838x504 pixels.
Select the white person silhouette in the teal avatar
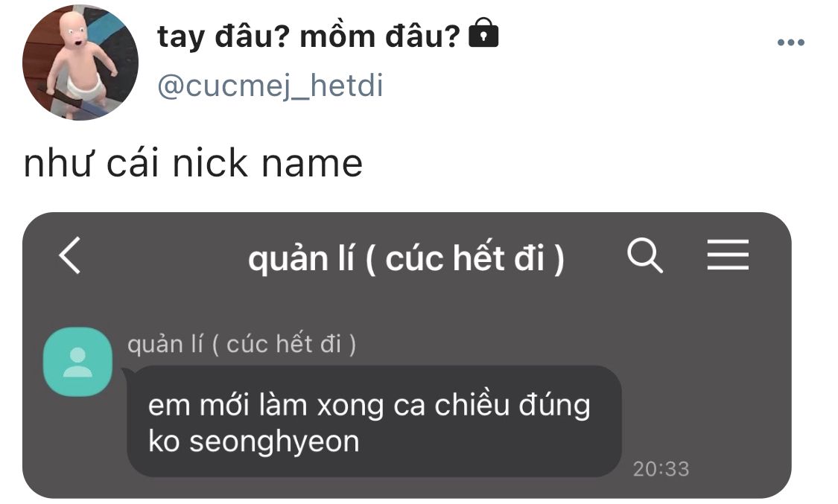pos(77,363)
